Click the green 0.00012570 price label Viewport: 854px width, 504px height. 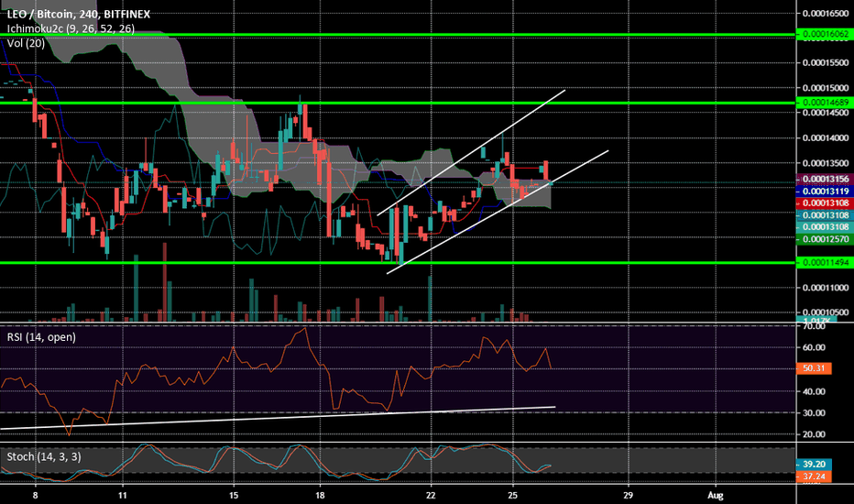(825, 239)
